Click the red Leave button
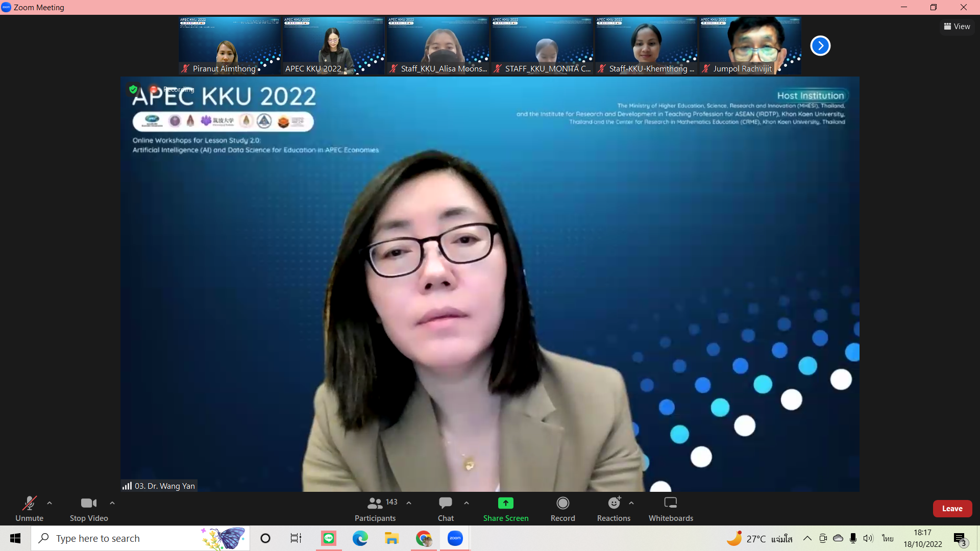 tap(952, 509)
